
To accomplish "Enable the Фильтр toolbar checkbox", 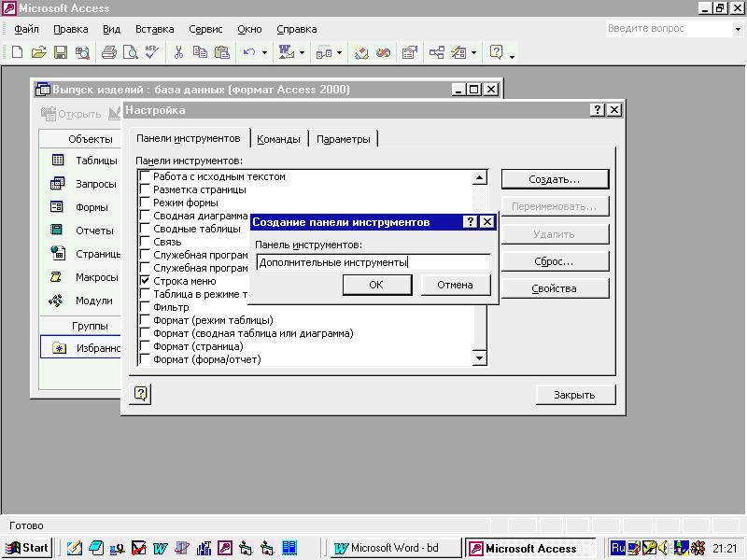I will click(145, 307).
